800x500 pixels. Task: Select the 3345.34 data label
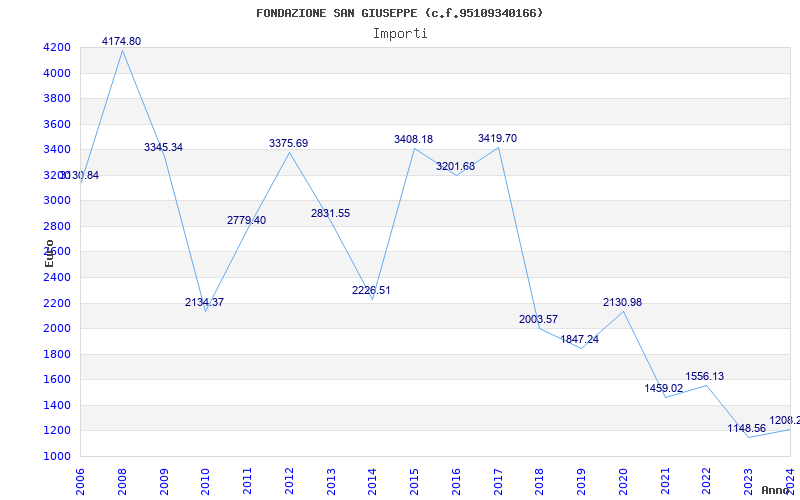(x=163, y=147)
